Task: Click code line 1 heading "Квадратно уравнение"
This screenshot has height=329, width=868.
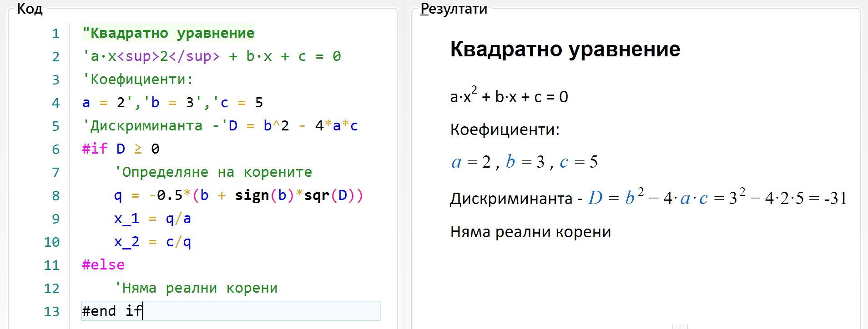Action: point(168,33)
